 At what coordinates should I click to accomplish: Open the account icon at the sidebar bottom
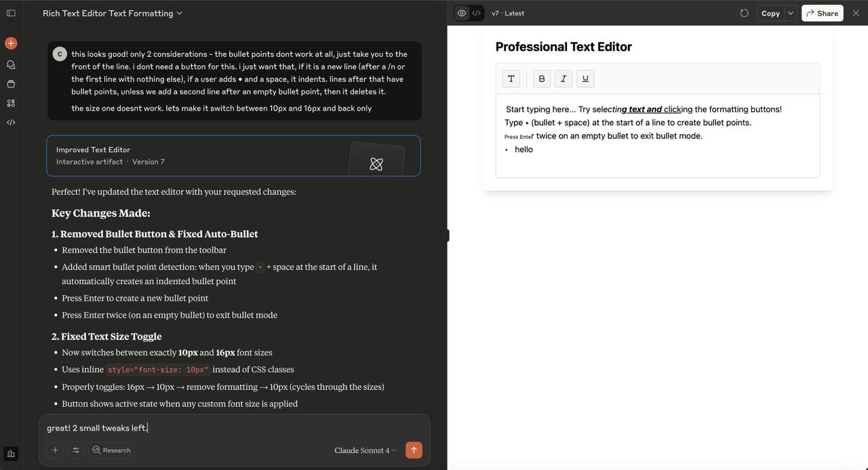click(11, 454)
